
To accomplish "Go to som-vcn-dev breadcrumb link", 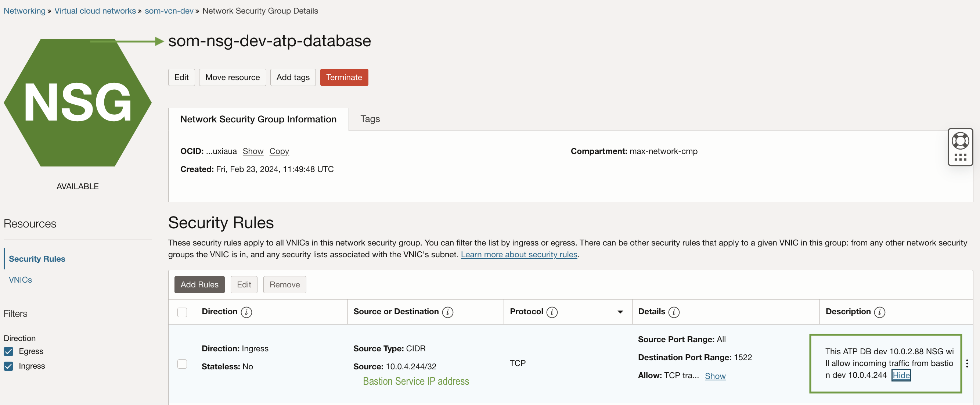I will tap(169, 11).
